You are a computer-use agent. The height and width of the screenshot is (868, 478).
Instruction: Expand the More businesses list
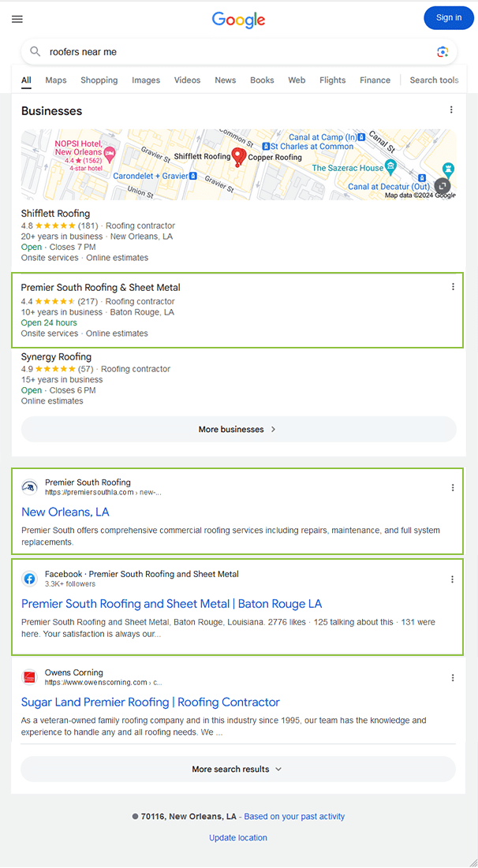click(238, 430)
